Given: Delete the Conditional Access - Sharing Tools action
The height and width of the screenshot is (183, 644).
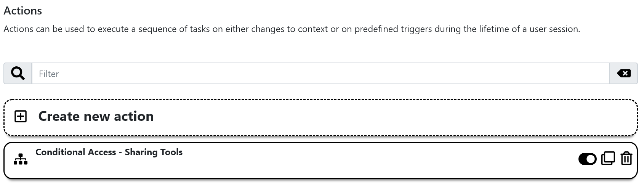Looking at the screenshot, I should pos(626,158).
